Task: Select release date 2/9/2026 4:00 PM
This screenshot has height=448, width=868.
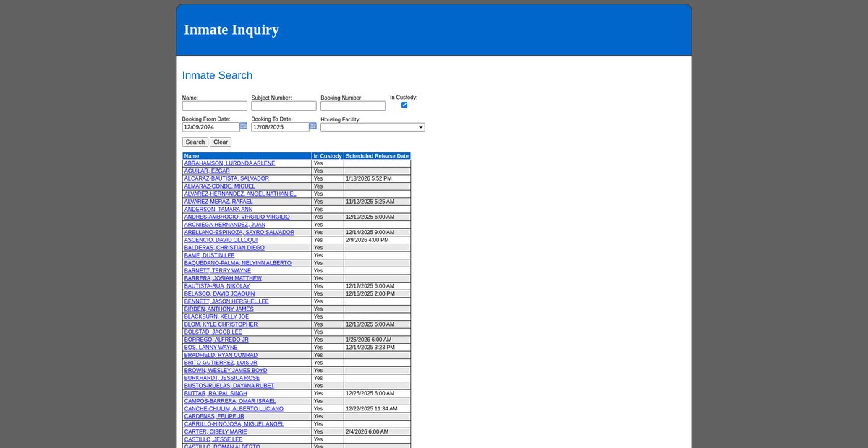Action: click(x=367, y=240)
